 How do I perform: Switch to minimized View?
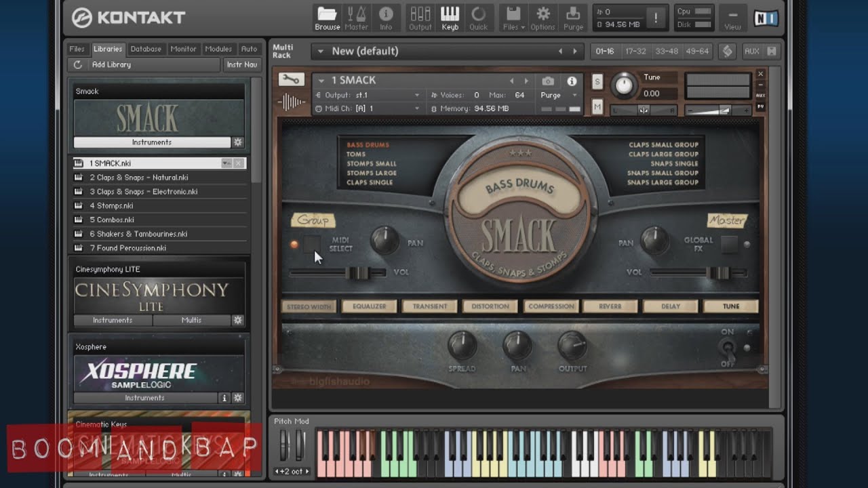pos(732,18)
